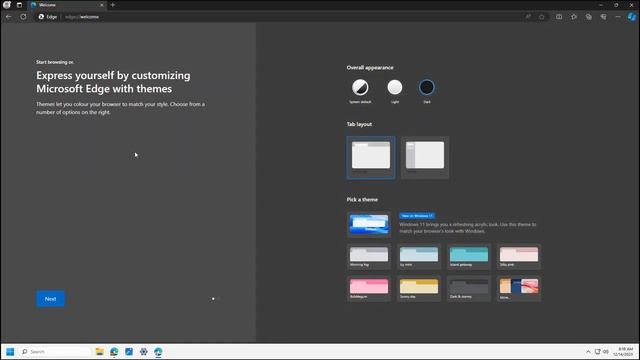Choose the Light appearance option
The width and height of the screenshot is (640, 360).
coord(395,87)
